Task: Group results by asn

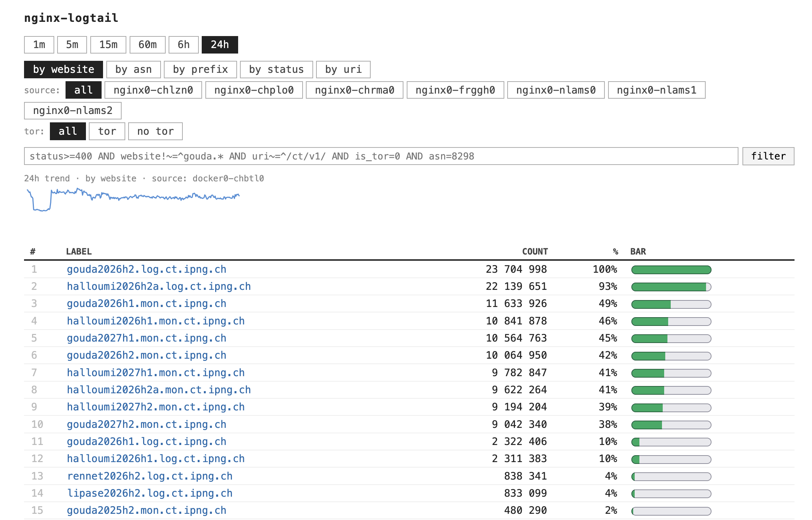Action: coord(133,70)
